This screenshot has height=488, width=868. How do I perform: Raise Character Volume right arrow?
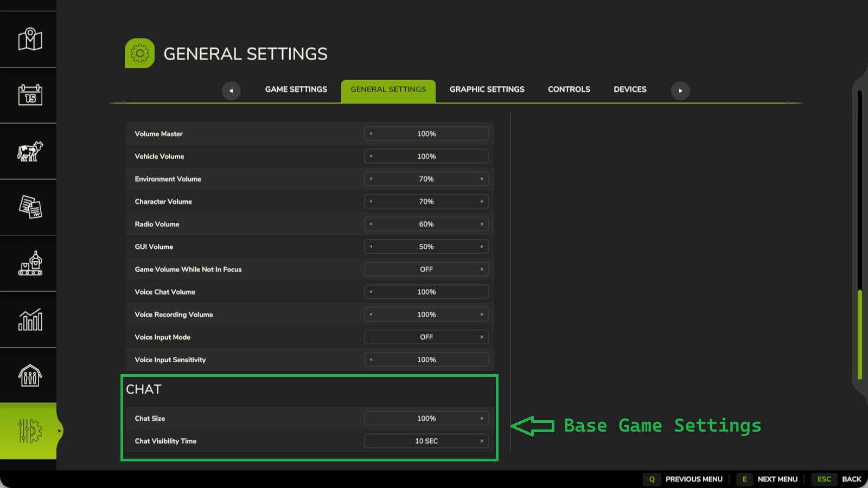click(482, 202)
